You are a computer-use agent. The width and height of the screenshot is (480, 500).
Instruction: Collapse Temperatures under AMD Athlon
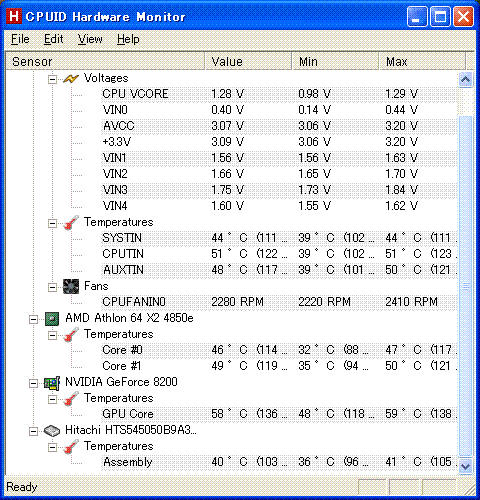click(x=52, y=335)
